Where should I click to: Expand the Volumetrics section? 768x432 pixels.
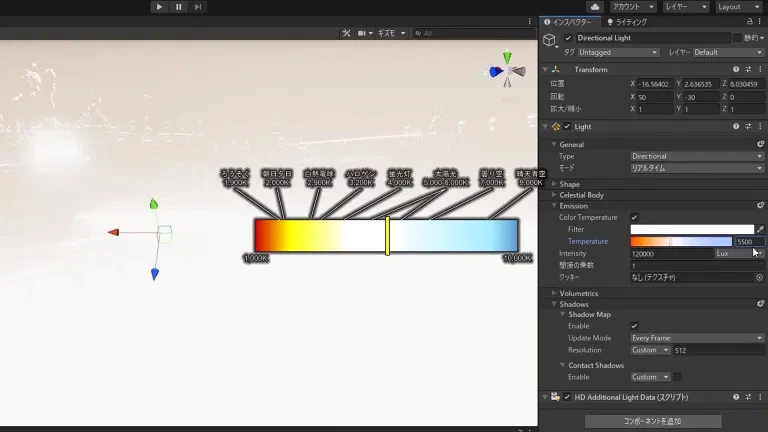[x=554, y=293]
